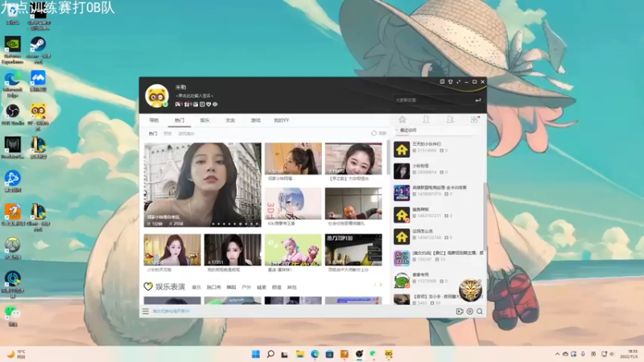Switch to the 娱乐 tab
This screenshot has width=644, height=362.
(x=205, y=120)
